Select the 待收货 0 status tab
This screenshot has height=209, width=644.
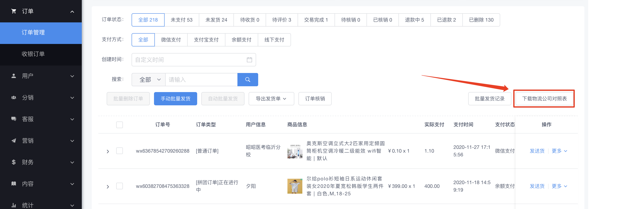click(249, 20)
